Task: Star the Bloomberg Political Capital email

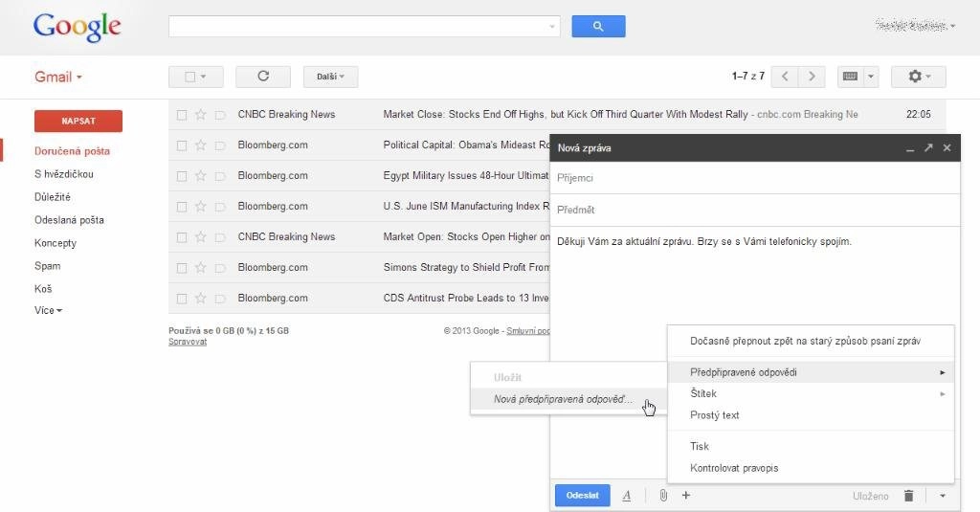Action: pyautogui.click(x=201, y=145)
